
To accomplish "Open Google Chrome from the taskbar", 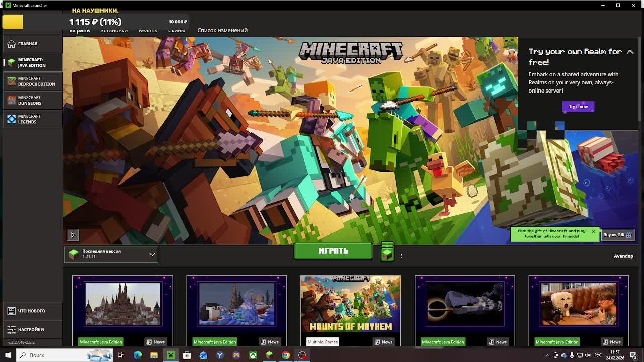I will pos(285,355).
